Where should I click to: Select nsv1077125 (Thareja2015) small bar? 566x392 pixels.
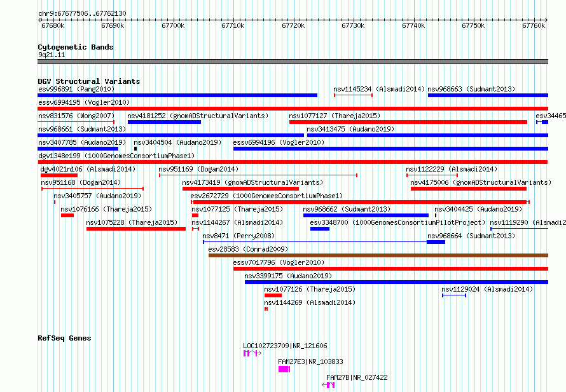coord(195,215)
